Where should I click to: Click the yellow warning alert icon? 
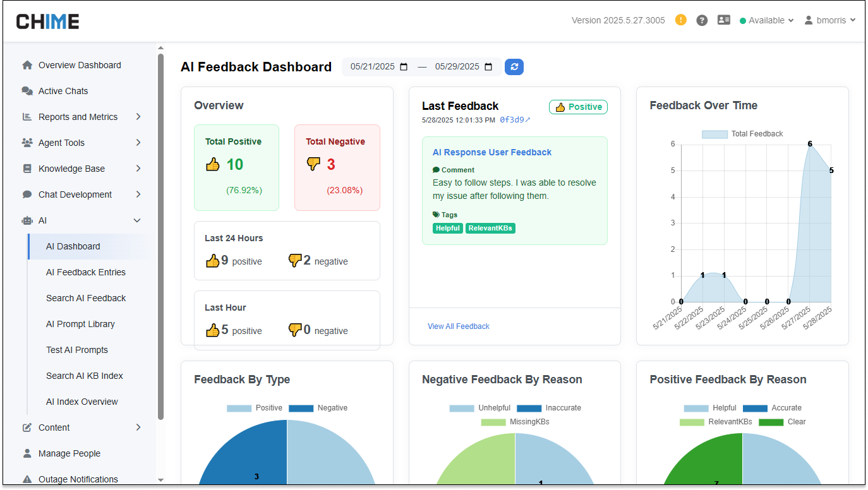(x=680, y=20)
